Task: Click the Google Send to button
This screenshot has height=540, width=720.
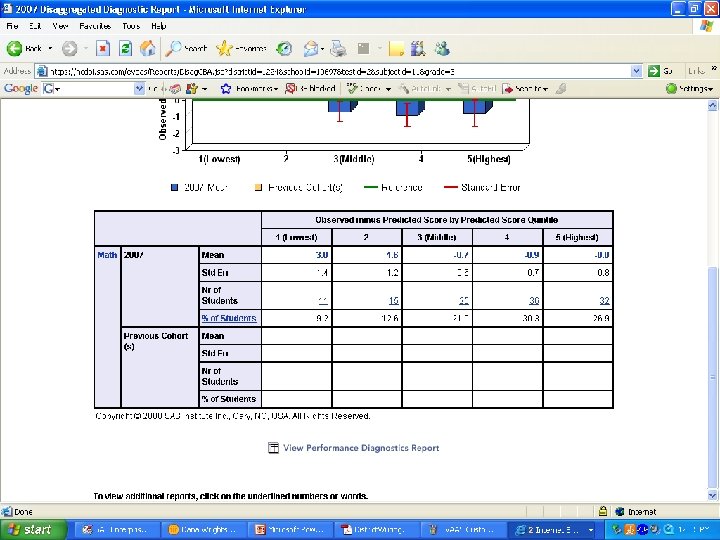Action: (x=525, y=89)
